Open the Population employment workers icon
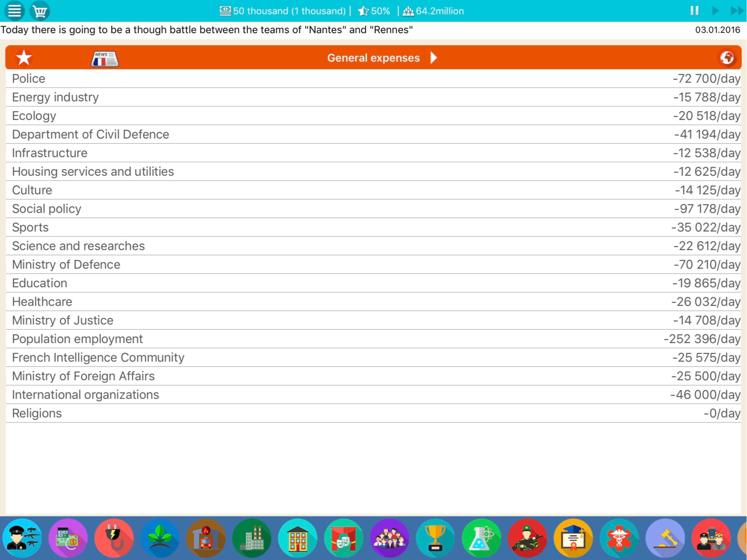The width and height of the screenshot is (747, 560). (711, 538)
